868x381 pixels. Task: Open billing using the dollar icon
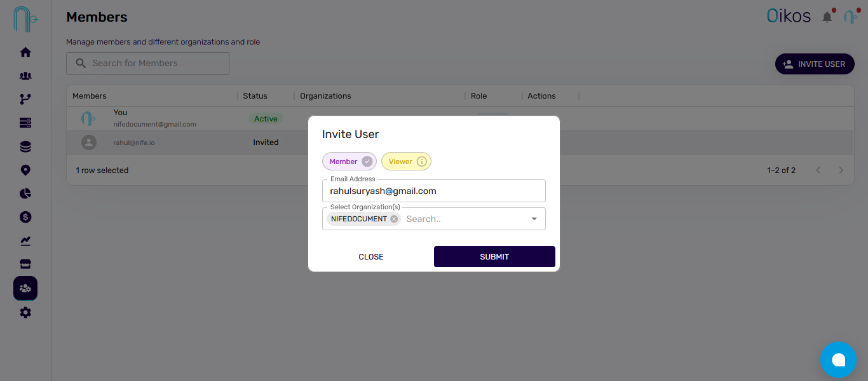pyautogui.click(x=25, y=216)
